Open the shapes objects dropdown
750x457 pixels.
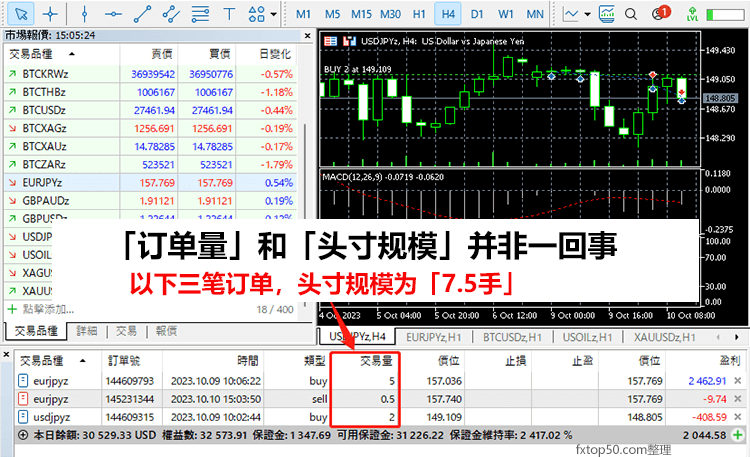(x=273, y=14)
